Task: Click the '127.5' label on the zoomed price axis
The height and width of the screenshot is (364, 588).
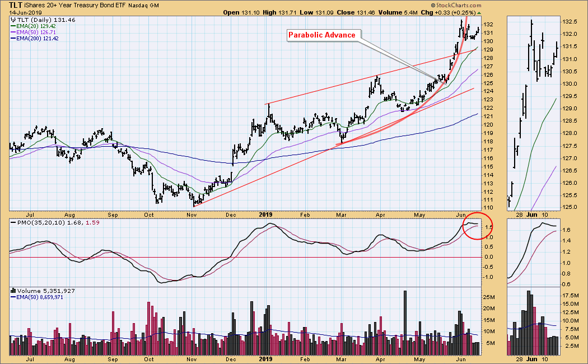Action: 570,146
